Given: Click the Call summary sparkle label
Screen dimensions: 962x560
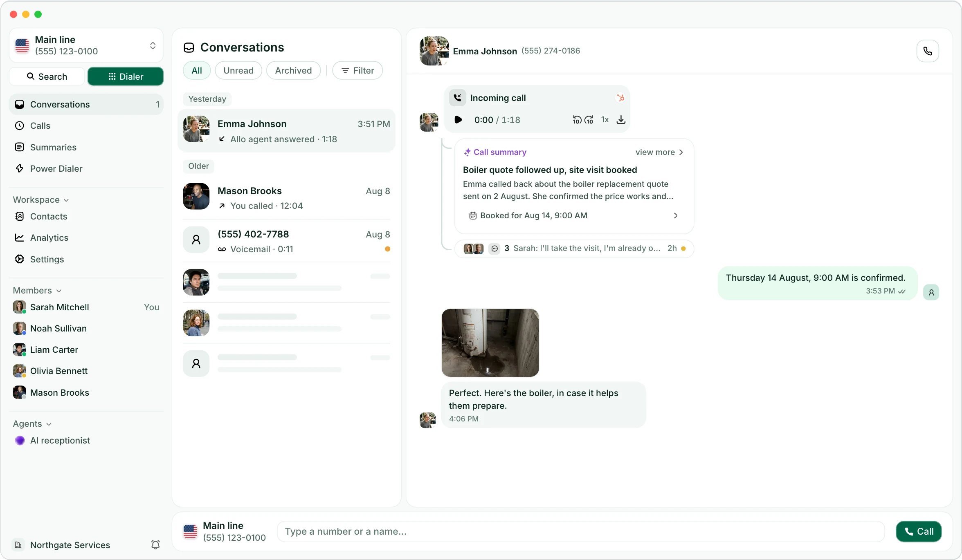Looking at the screenshot, I should coord(495,152).
